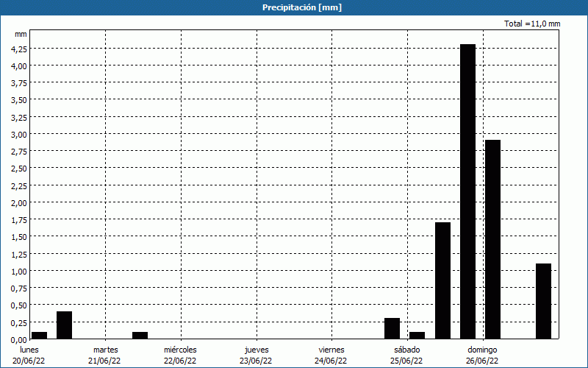The height and width of the screenshot is (368, 588).
Task: Click the 2,25 y-axis value
Action: click(19, 186)
